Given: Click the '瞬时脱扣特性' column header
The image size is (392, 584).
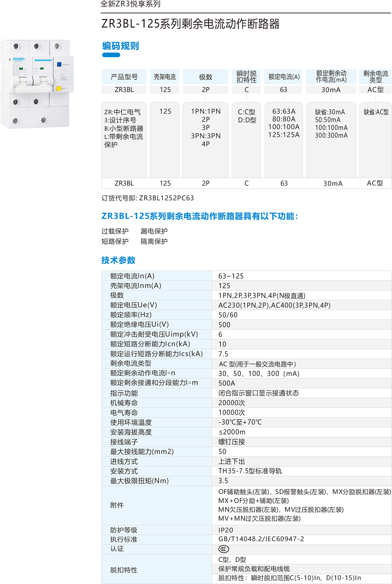Looking at the screenshot, I should click(x=246, y=77).
